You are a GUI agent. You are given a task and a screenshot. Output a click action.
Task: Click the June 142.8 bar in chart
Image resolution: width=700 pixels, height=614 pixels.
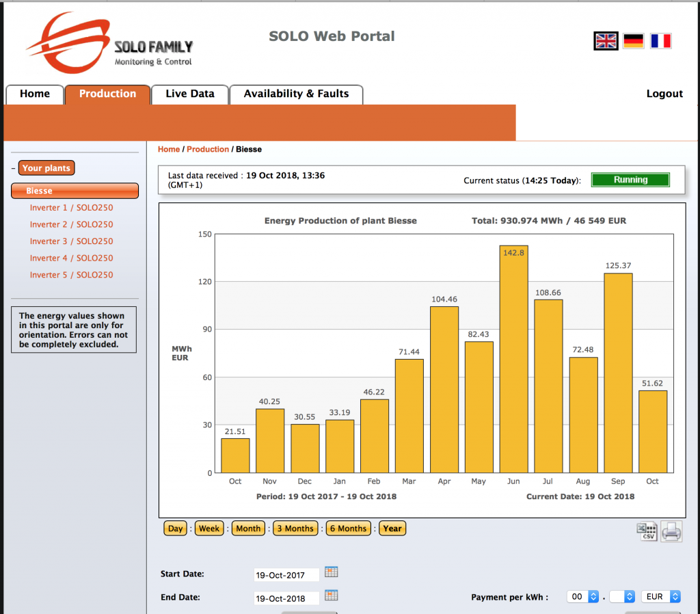[514, 359]
